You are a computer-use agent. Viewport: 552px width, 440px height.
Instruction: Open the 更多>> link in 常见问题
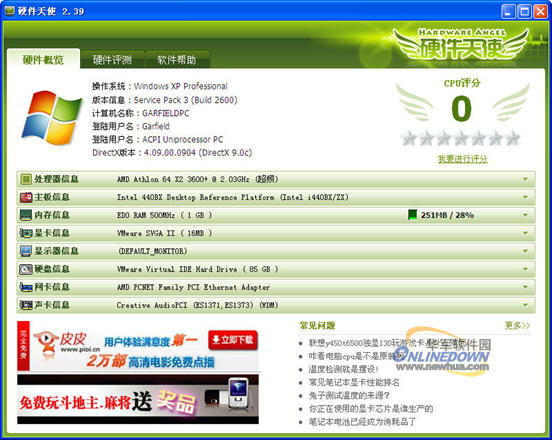coord(517,325)
